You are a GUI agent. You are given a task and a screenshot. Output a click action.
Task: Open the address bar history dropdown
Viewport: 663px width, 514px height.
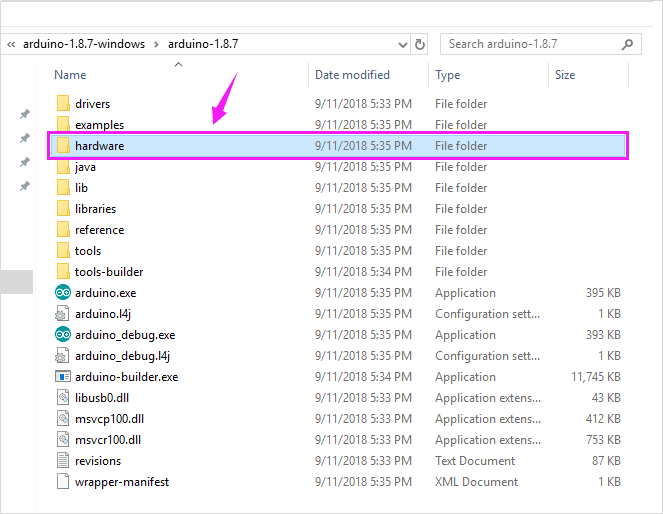pyautogui.click(x=403, y=44)
